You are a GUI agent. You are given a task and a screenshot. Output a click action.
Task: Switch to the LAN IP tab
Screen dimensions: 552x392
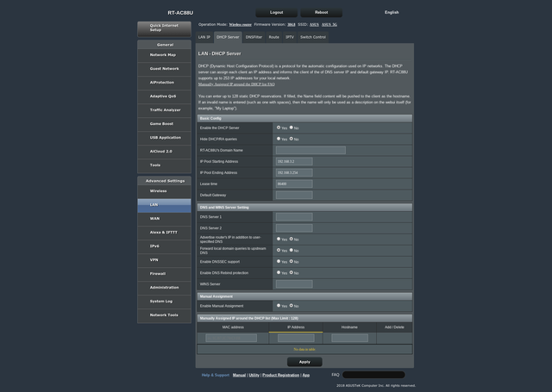tap(204, 37)
